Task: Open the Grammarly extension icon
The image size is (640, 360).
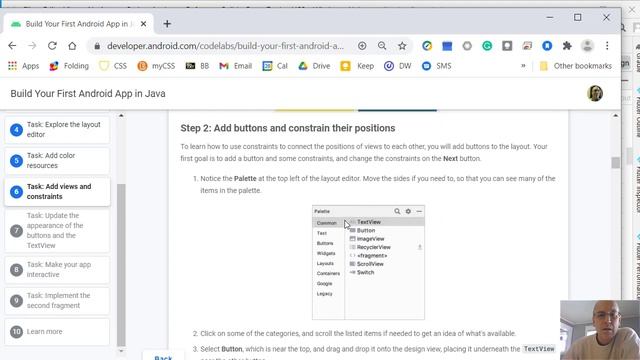Action: (487, 46)
